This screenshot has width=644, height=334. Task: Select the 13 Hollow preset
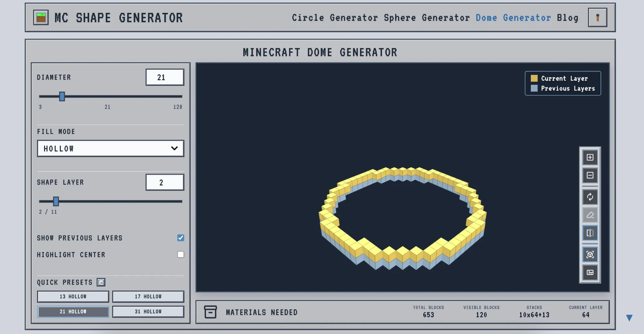click(x=73, y=296)
